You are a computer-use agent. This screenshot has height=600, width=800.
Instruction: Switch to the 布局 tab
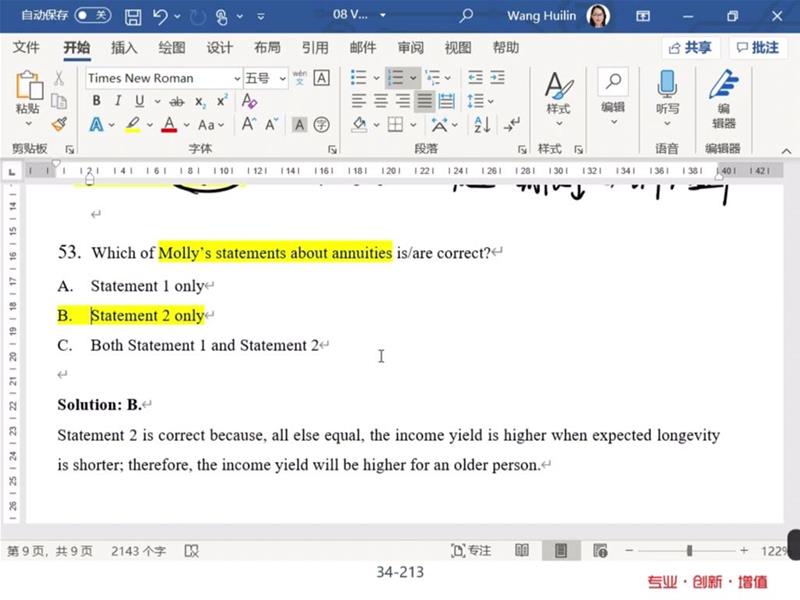pyautogui.click(x=267, y=47)
